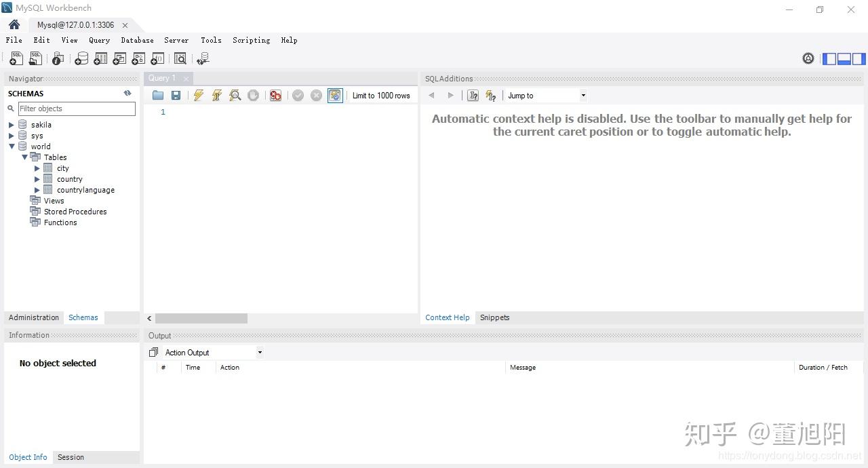Viewport: 868px width, 468px height.
Task: Save the script to file
Action: tap(176, 96)
